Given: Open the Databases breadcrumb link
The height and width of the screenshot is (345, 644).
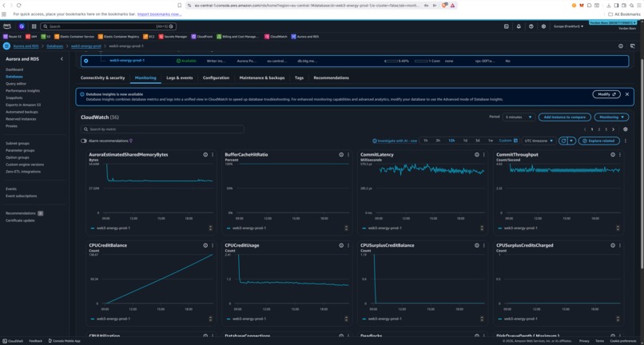Looking at the screenshot, I should 55,46.
